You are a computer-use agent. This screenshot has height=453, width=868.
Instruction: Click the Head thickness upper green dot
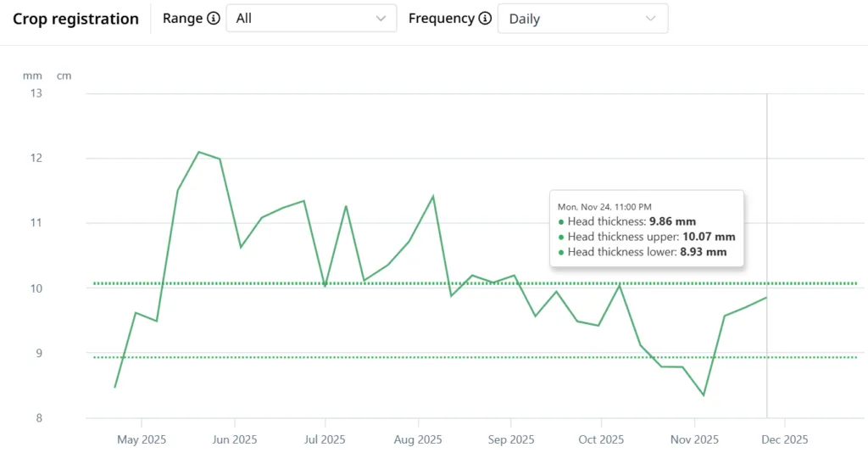(561, 237)
